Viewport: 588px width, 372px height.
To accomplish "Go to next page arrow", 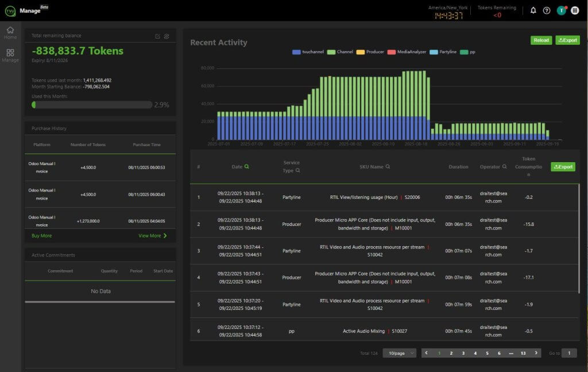I will tap(536, 353).
